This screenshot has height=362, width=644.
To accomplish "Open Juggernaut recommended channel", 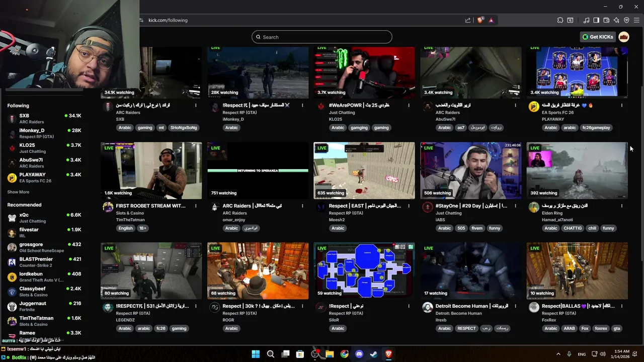I will [44, 306].
